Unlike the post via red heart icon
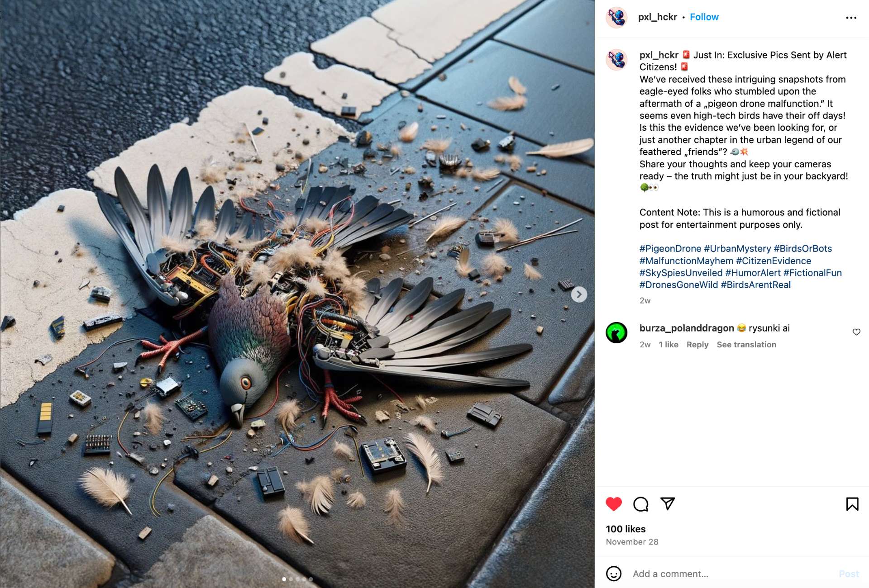 (x=614, y=504)
